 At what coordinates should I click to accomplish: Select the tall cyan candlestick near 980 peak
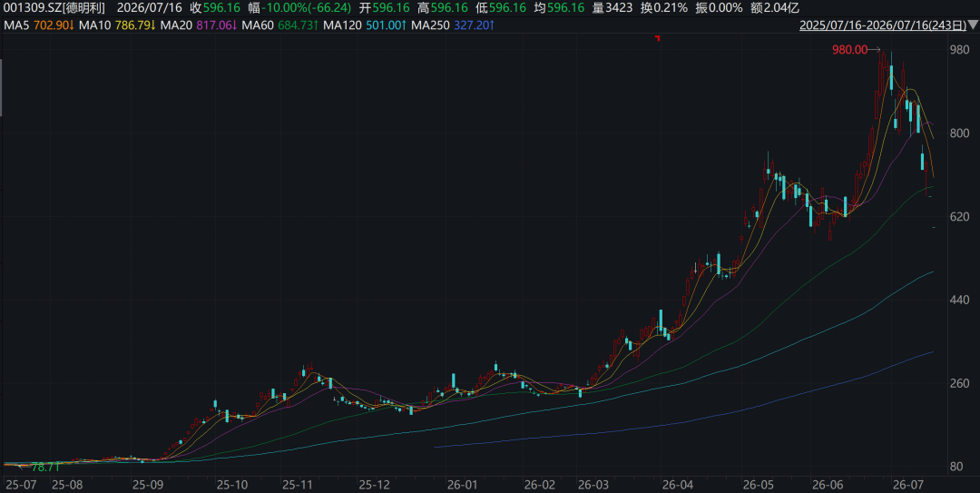pyautogui.click(x=891, y=77)
